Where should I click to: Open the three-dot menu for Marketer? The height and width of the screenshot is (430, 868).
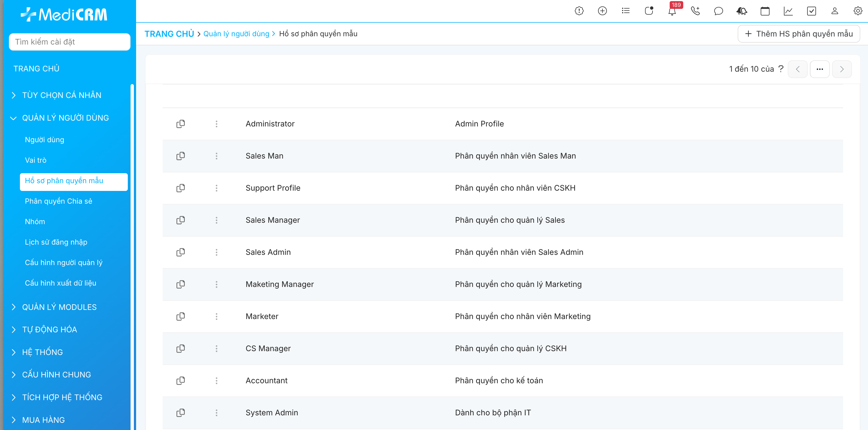[216, 317]
